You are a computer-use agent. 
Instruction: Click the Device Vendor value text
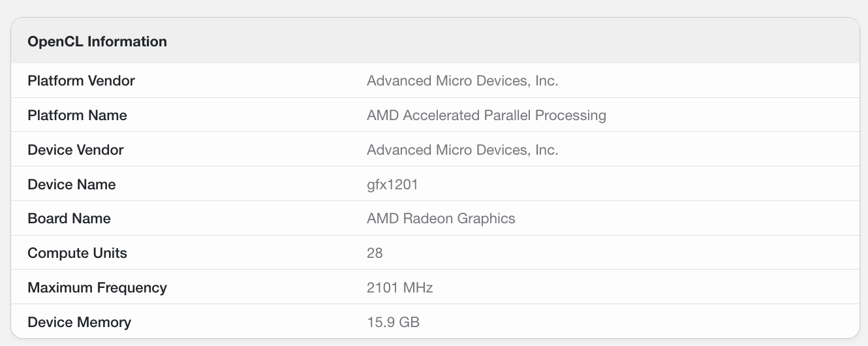[x=463, y=150]
